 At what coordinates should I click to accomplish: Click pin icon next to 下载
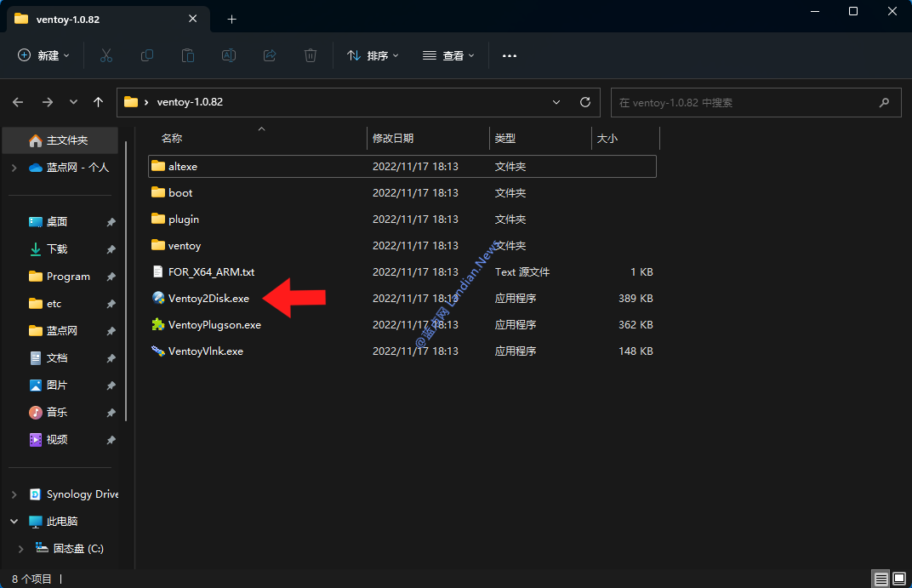tap(111, 249)
